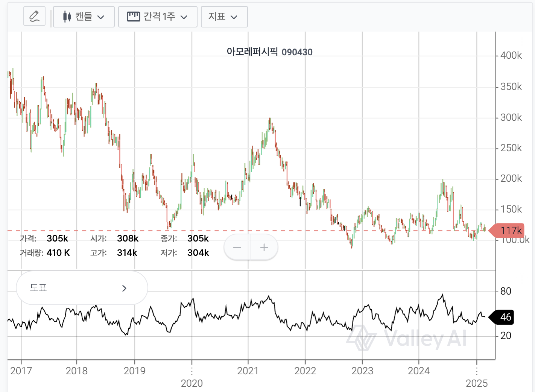Open the 캔들 dropdown arrow

pyautogui.click(x=101, y=17)
